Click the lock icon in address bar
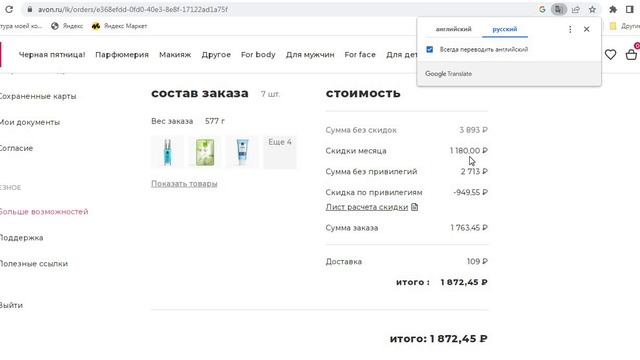 (x=29, y=9)
